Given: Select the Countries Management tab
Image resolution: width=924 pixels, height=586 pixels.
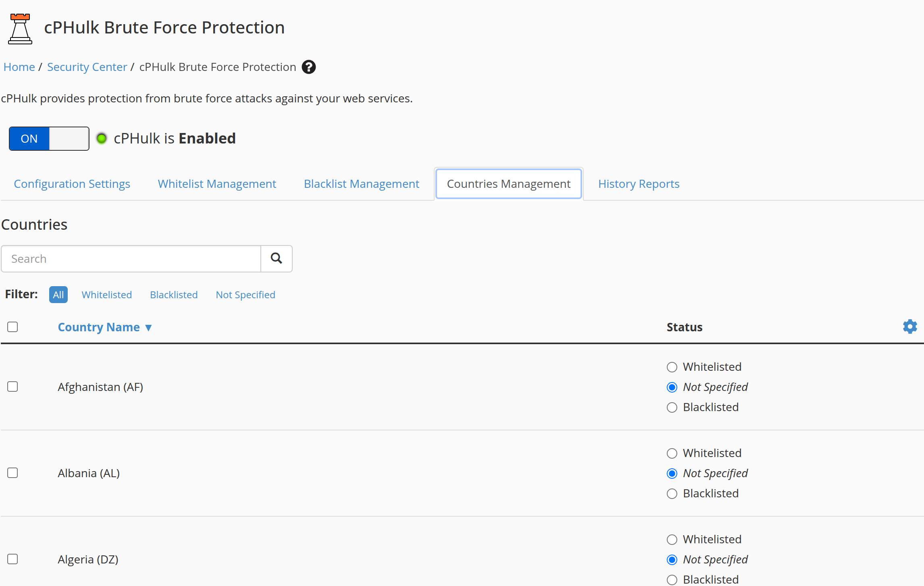Looking at the screenshot, I should click(509, 184).
